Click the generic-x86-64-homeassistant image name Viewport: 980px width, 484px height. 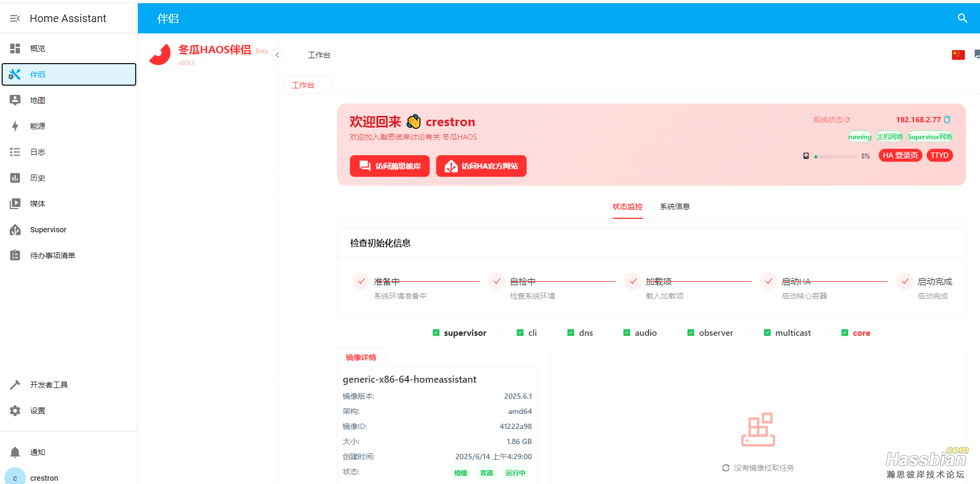pyautogui.click(x=410, y=379)
